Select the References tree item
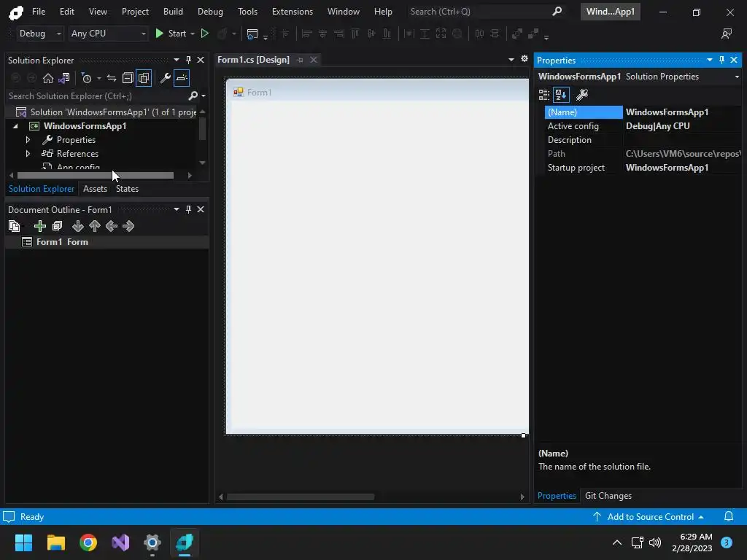 tap(77, 154)
